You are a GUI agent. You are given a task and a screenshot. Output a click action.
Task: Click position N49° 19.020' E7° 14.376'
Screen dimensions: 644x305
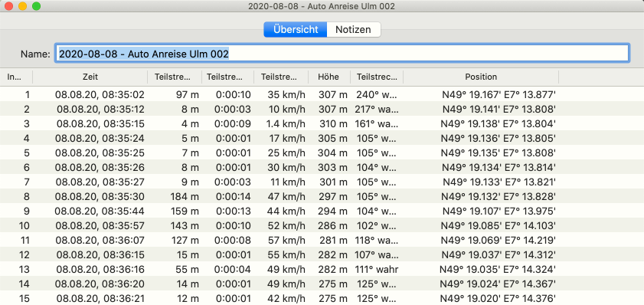(x=499, y=298)
